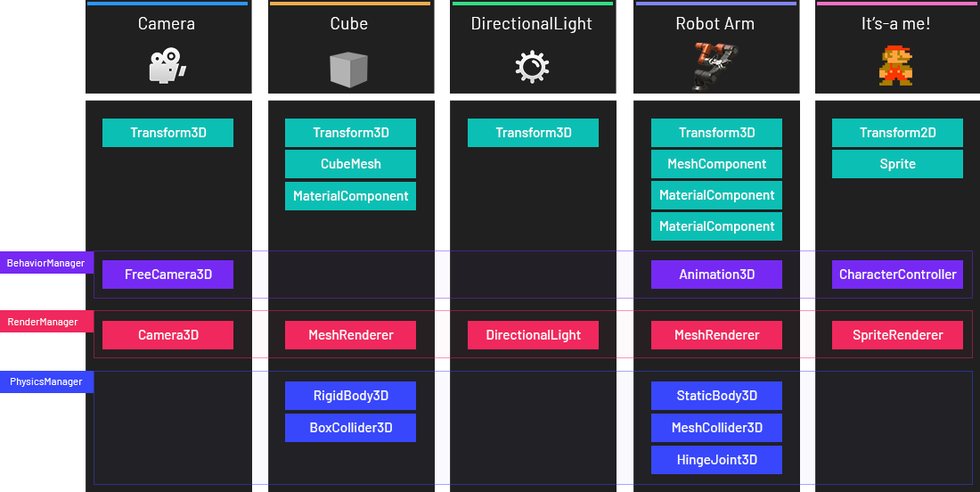Click the Camera entity movie camera icon
This screenshot has height=492, width=980.
coord(167,67)
